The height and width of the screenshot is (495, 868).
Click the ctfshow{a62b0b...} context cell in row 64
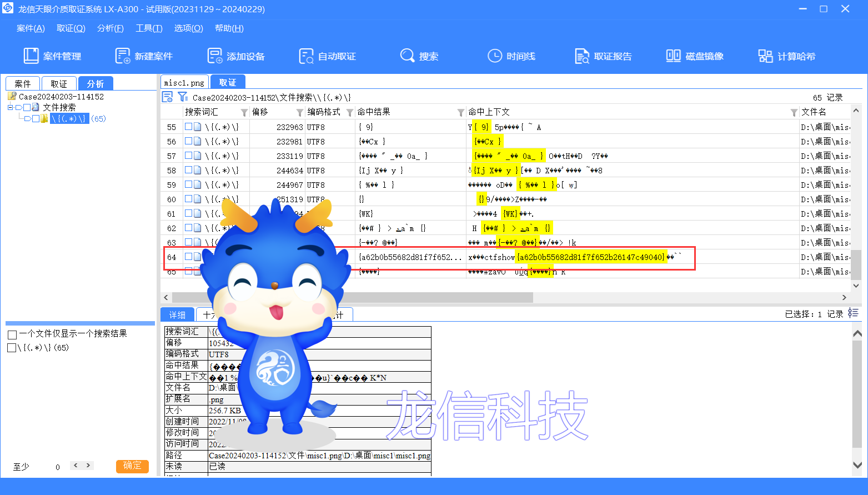coord(633,257)
